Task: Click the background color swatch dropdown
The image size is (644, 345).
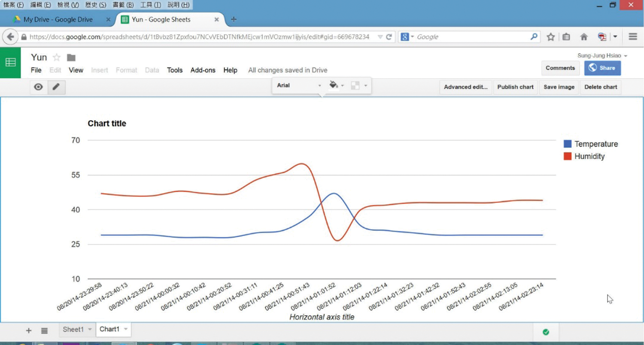Action: coord(359,85)
